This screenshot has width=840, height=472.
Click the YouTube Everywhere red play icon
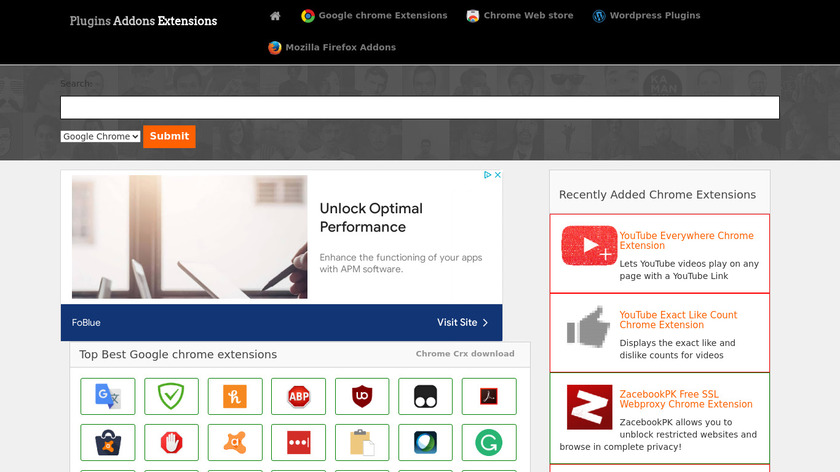pos(589,245)
